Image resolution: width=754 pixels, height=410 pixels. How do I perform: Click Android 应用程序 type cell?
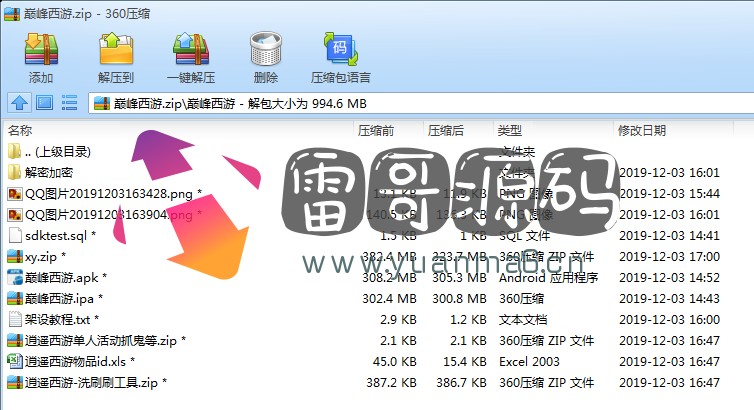549,277
